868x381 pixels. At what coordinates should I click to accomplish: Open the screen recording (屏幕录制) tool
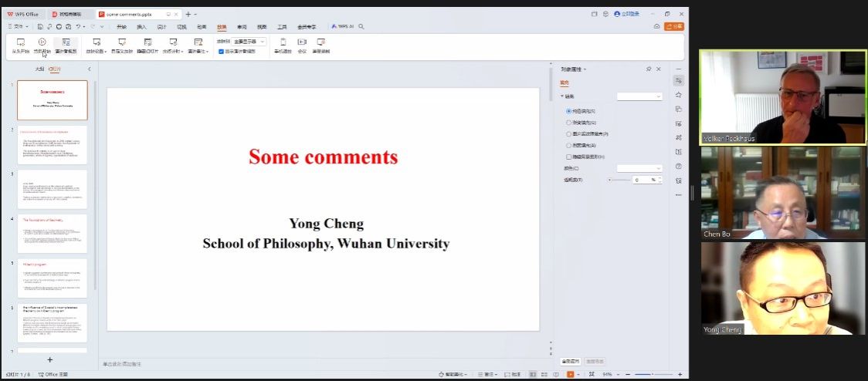pos(320,46)
